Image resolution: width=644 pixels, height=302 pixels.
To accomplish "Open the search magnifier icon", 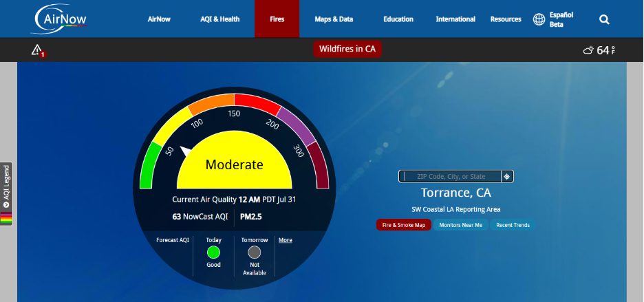I will coord(604,19).
